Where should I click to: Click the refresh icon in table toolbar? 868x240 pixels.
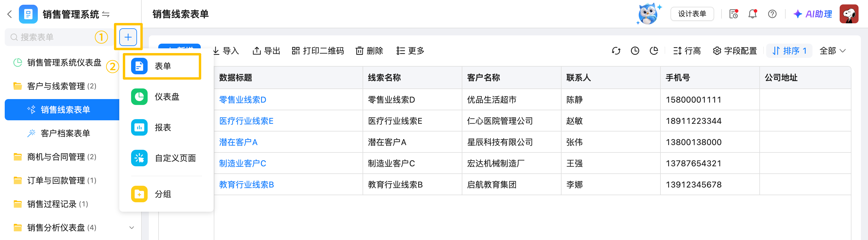coord(616,51)
